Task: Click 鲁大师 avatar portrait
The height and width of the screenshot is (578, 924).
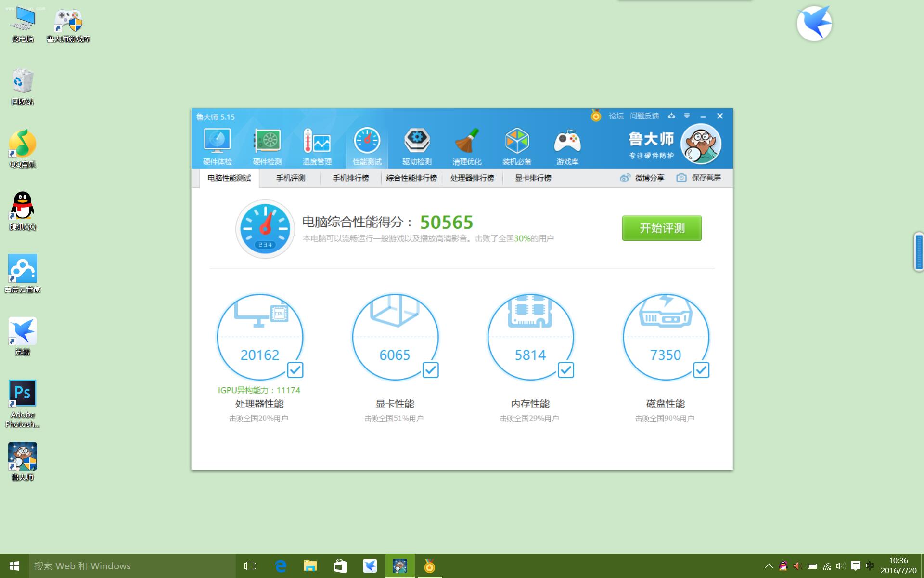Action: click(x=701, y=144)
